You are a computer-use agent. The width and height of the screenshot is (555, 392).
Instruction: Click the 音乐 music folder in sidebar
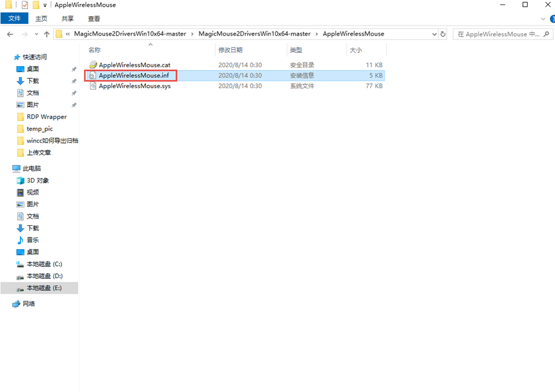click(x=33, y=240)
